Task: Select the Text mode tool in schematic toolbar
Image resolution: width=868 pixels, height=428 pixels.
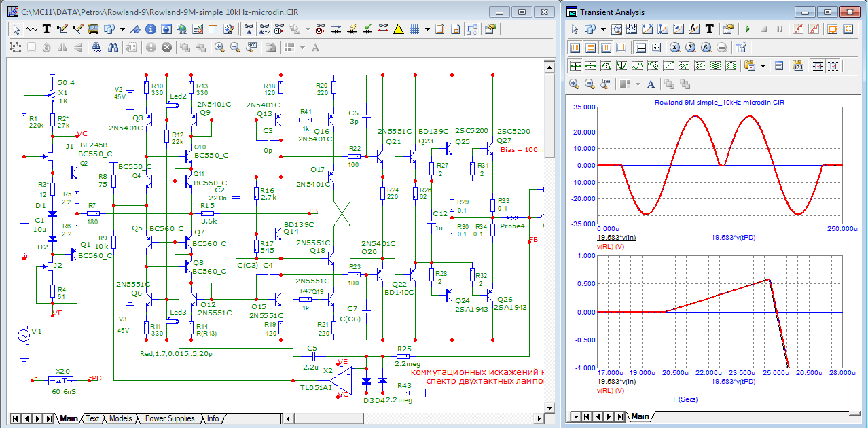Action: (47, 29)
